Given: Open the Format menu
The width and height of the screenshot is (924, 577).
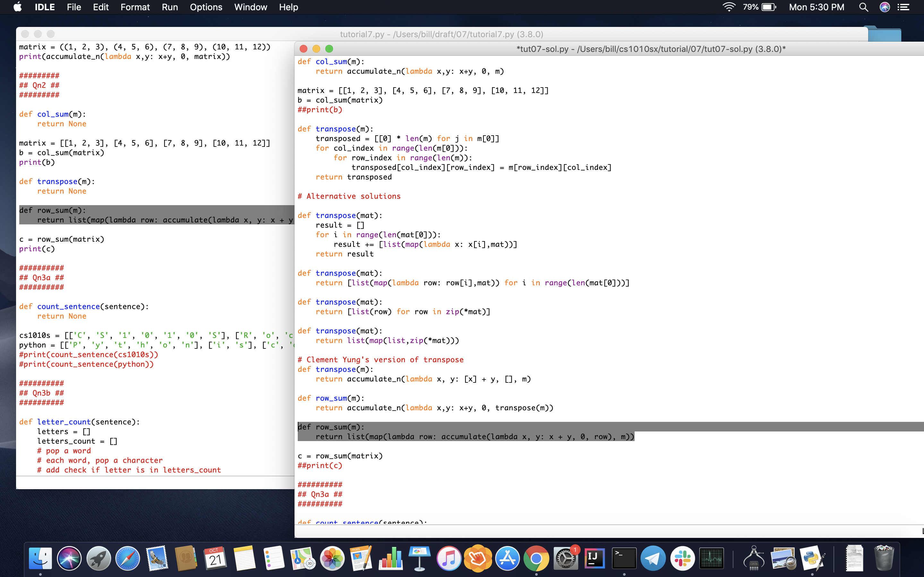Looking at the screenshot, I should (135, 7).
